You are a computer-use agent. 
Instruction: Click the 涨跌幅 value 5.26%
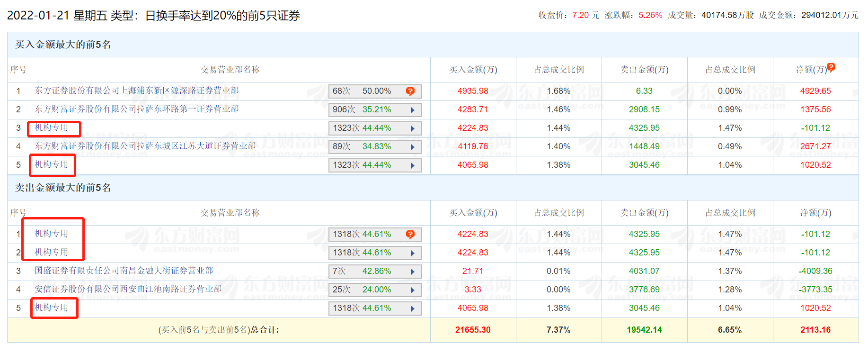[650, 15]
